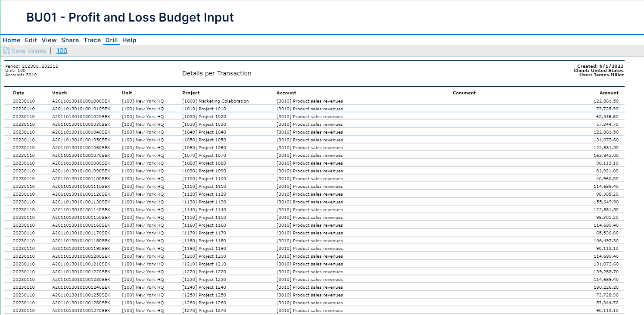Open the Home menu

point(11,40)
